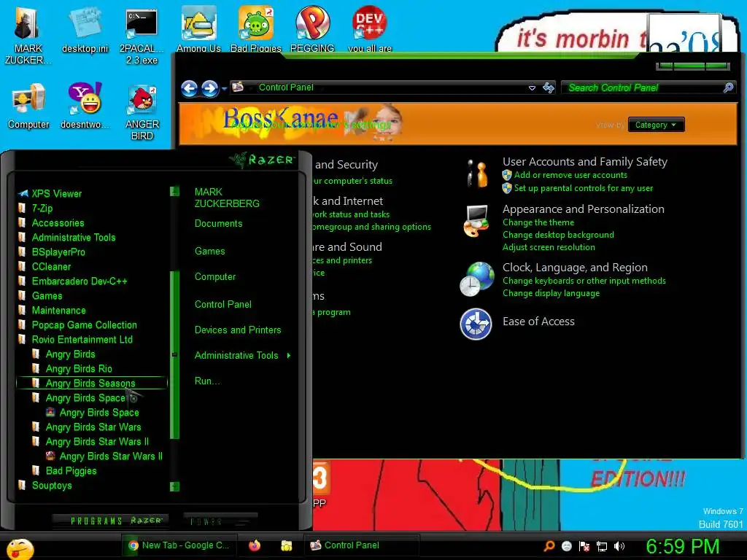This screenshot has height=560, width=747.
Task: Go forward in Control Panel window
Action: coord(209,88)
